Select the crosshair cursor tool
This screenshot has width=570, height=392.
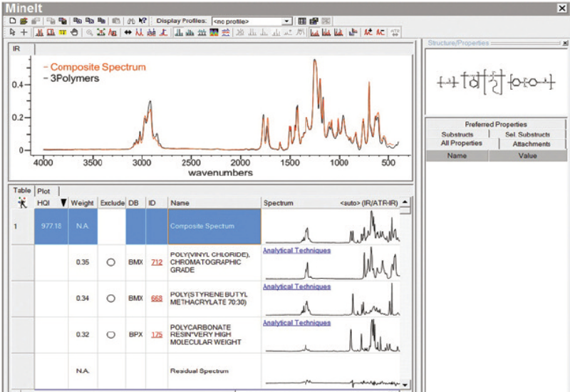(x=24, y=32)
